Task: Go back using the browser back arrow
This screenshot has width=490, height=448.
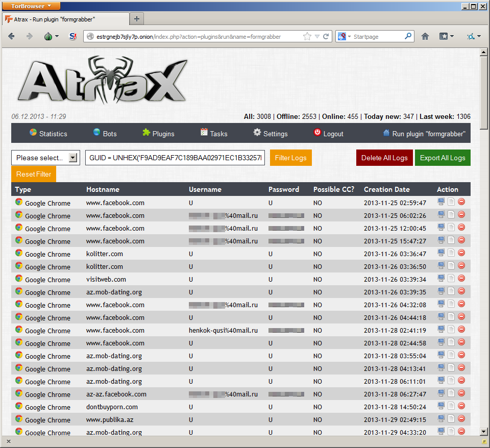Action: 11,37
